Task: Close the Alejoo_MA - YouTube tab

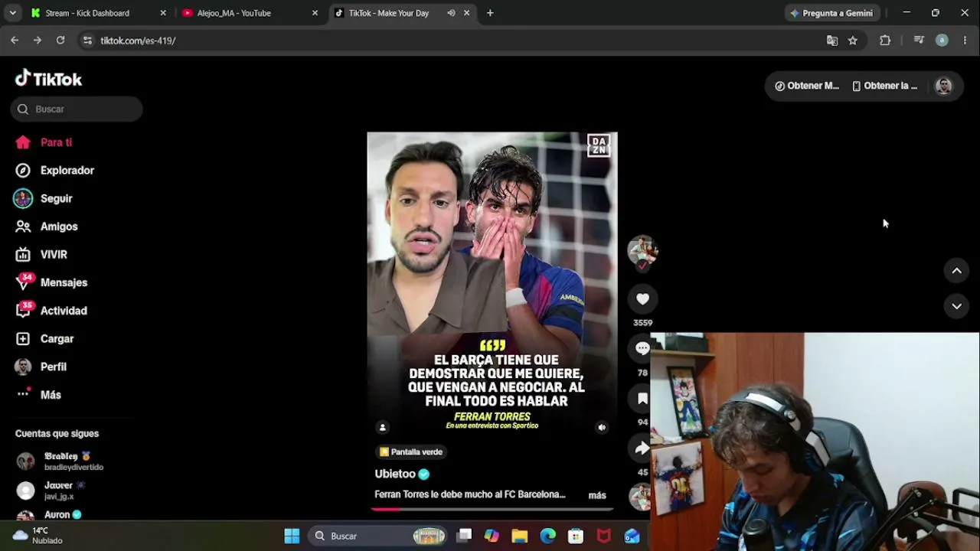Action: 315,13
